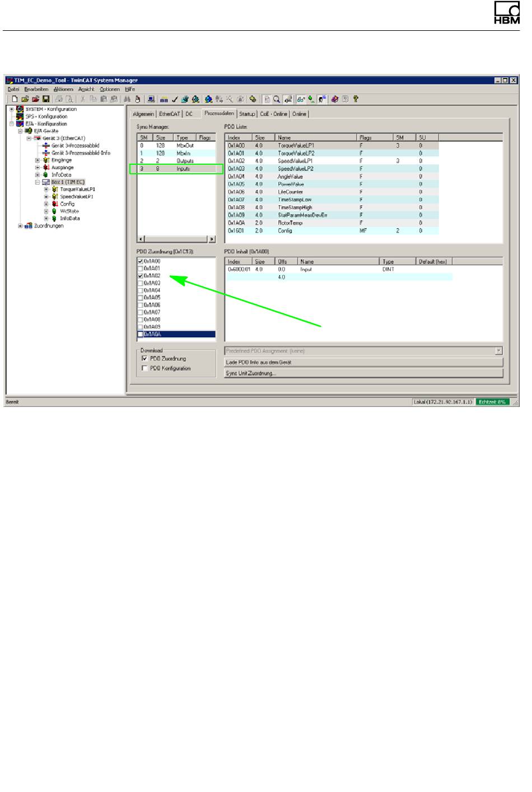Click the magnifier toolbar icon
The width and height of the screenshot is (532, 792).
277,99
